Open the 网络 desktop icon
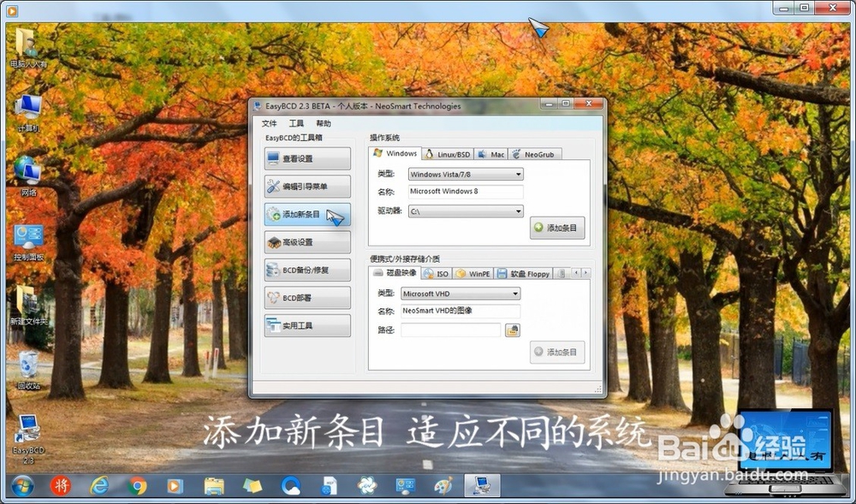 [28, 176]
